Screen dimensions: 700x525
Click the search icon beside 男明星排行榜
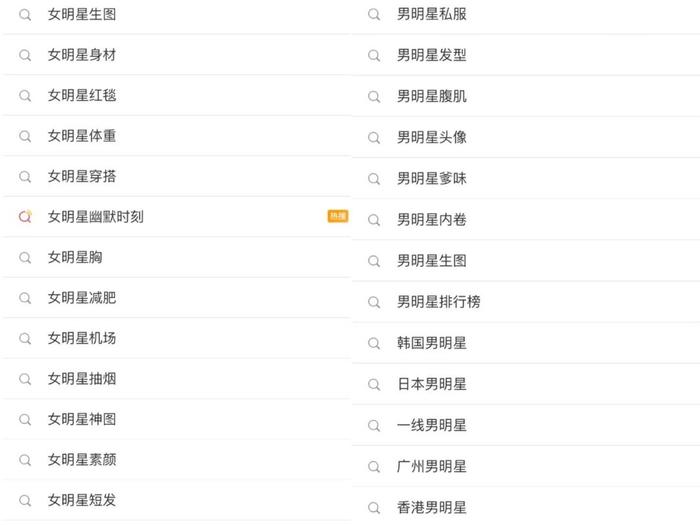374,302
